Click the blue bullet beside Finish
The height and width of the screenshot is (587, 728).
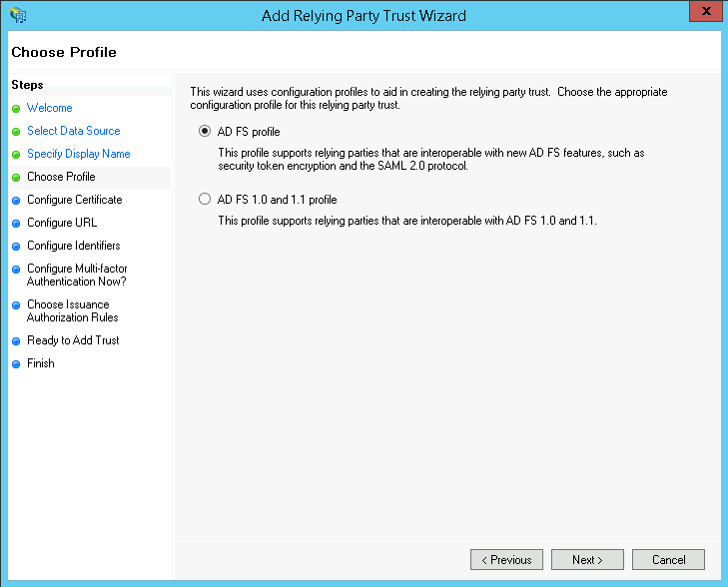pyautogui.click(x=16, y=364)
